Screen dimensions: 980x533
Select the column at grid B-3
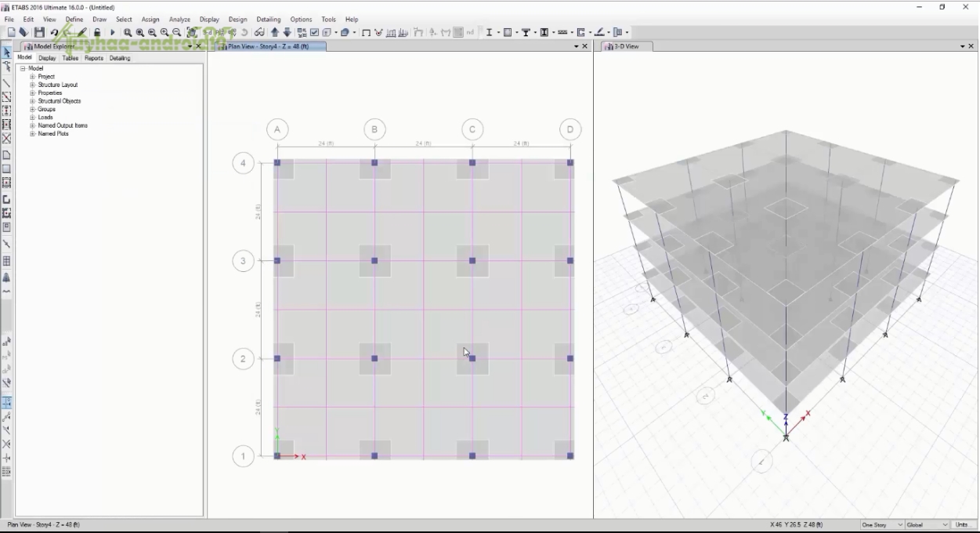[374, 260]
